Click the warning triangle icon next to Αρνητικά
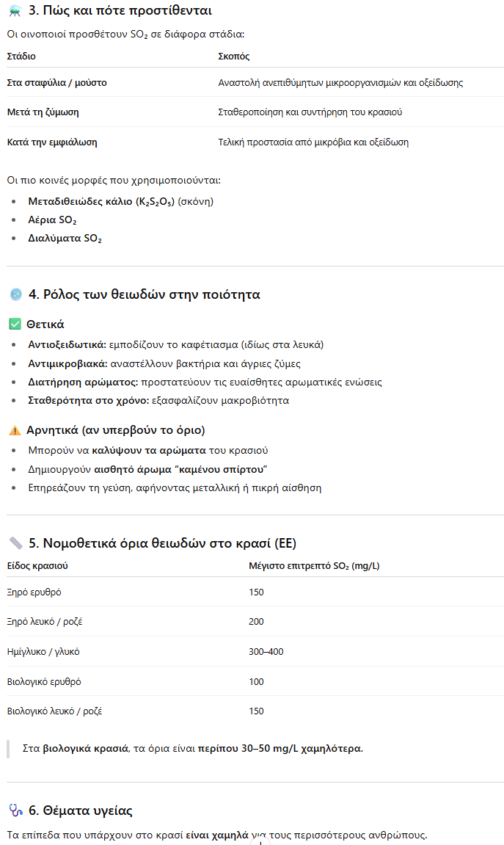 [15, 430]
